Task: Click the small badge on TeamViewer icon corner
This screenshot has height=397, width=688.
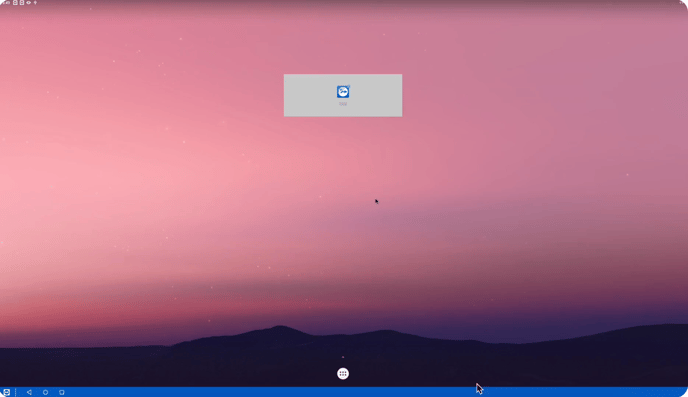Action: 348,86
